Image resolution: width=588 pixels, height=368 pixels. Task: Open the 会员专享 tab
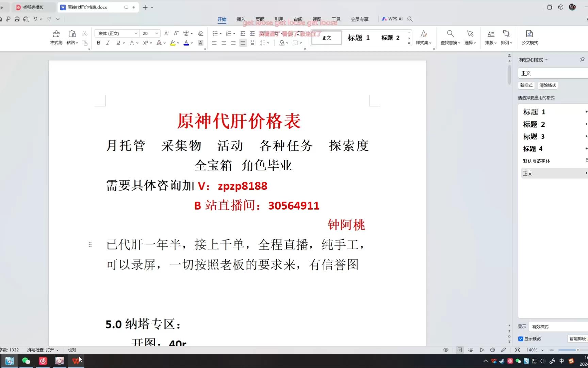coord(360,19)
